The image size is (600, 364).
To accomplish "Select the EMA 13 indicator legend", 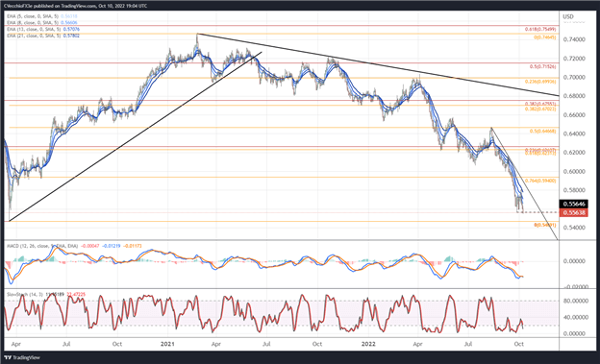I will point(43,30).
